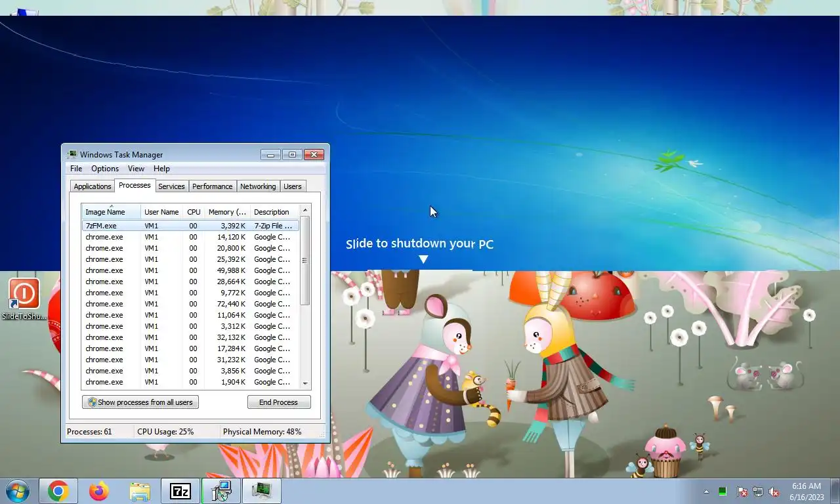Viewport: 840px width, 504px height.
Task: Click the process list scrollbar thumb
Action: (x=304, y=261)
